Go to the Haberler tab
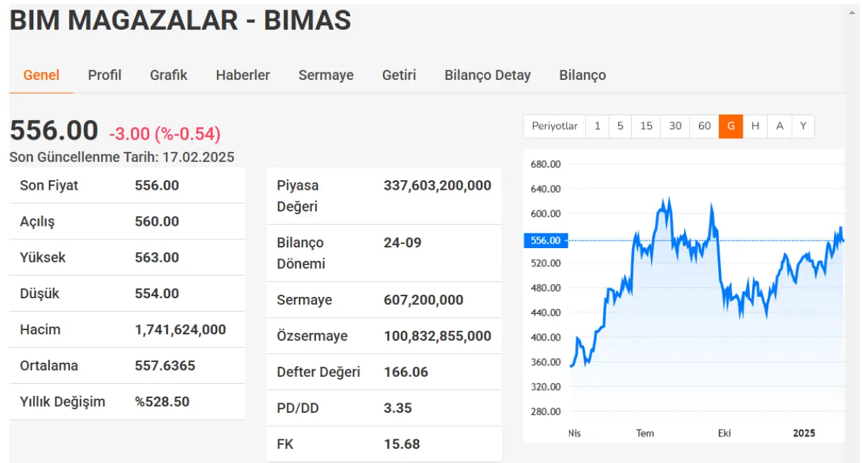The width and height of the screenshot is (868, 463). (x=243, y=75)
